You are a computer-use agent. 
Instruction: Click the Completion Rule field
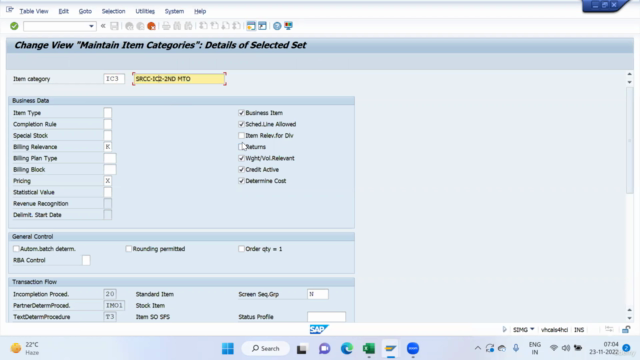[x=107, y=124]
